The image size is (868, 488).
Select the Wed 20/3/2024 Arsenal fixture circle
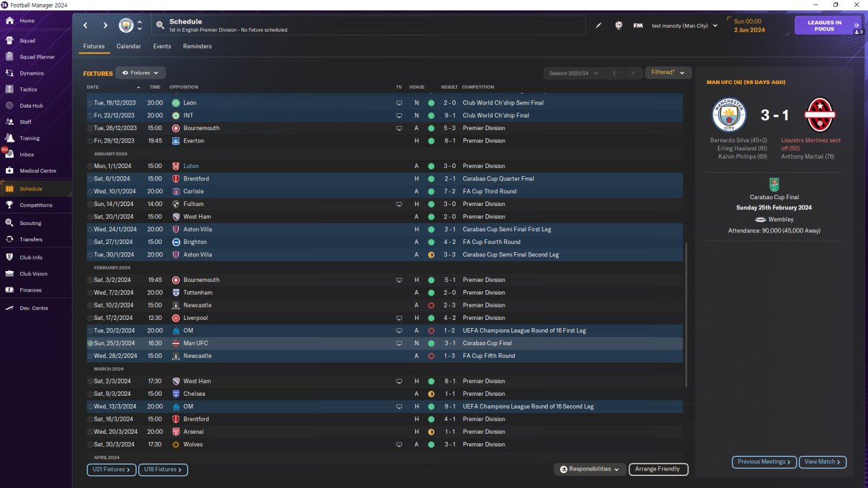click(90, 432)
